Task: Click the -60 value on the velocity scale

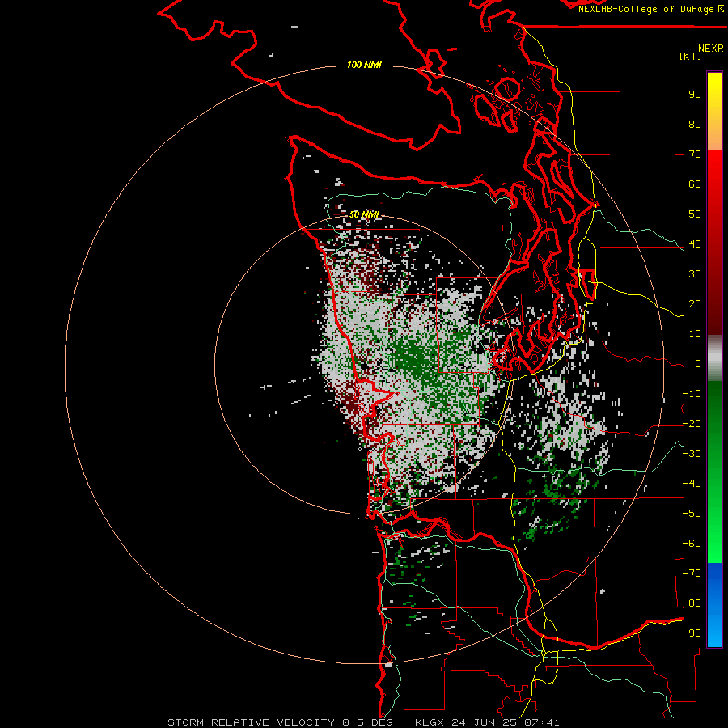Action: tap(692, 544)
